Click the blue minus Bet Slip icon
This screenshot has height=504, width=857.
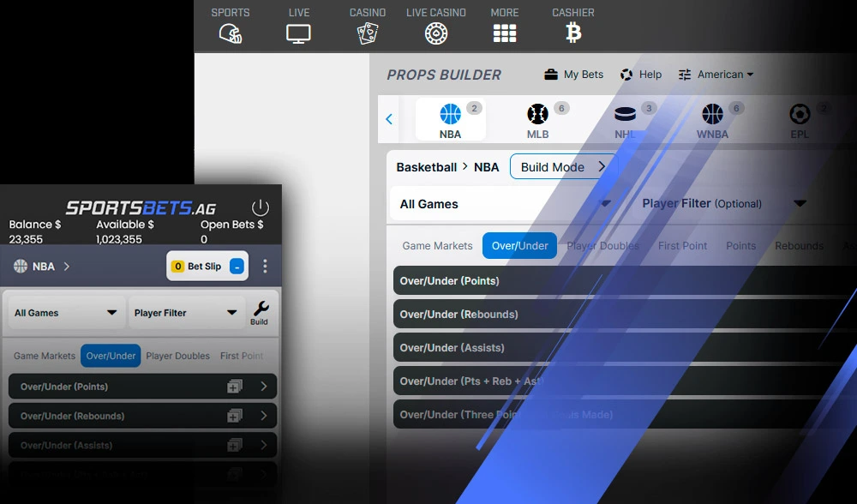pos(237,267)
